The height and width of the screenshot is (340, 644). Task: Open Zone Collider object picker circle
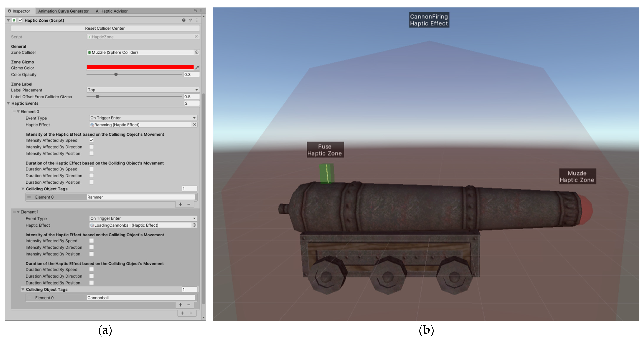click(196, 52)
